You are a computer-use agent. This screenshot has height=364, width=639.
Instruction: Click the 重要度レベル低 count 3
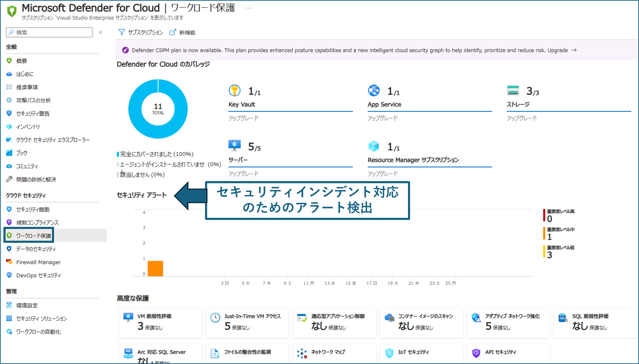tap(550, 255)
